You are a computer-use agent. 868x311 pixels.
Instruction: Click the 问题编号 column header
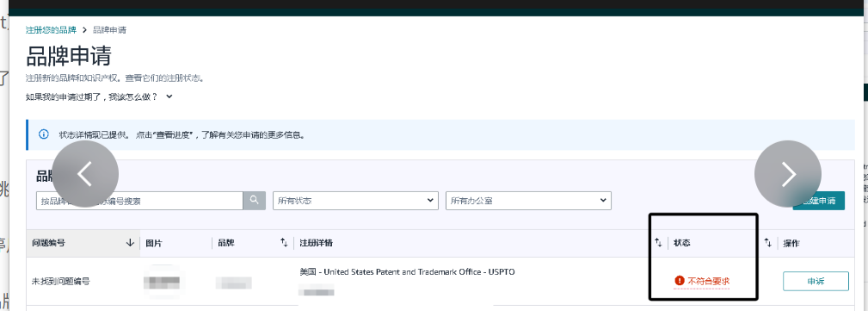[49, 243]
